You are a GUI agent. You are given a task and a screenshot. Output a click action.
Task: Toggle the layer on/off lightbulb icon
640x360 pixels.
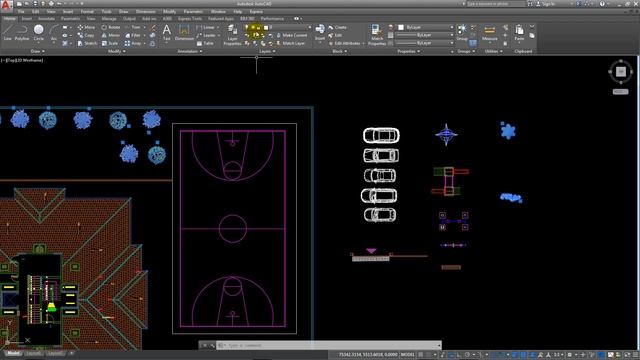[x=247, y=27]
